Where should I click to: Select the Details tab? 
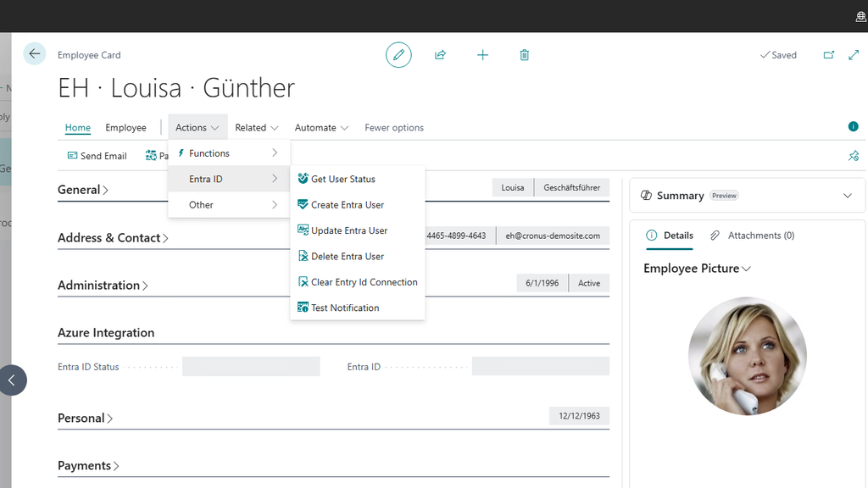tap(670, 236)
